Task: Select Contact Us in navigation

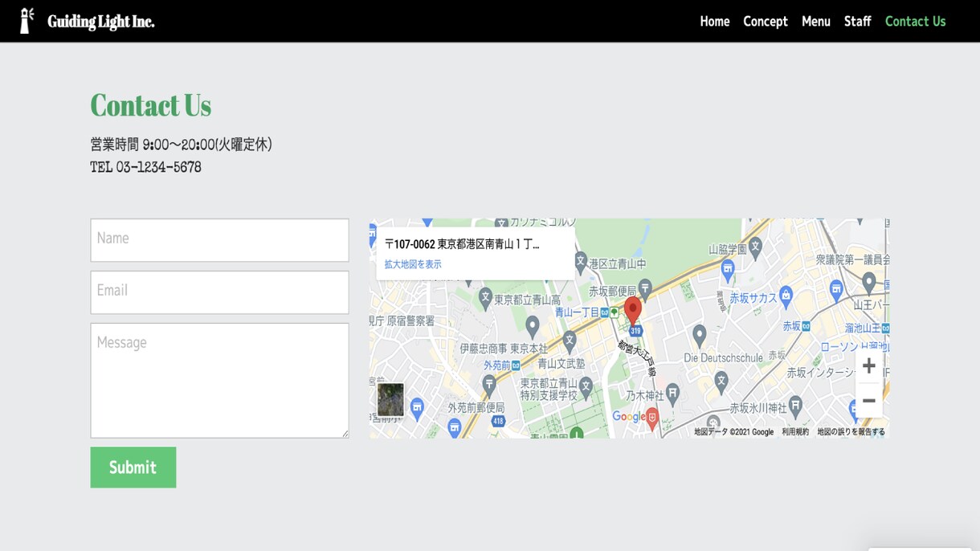Action: coord(916,22)
